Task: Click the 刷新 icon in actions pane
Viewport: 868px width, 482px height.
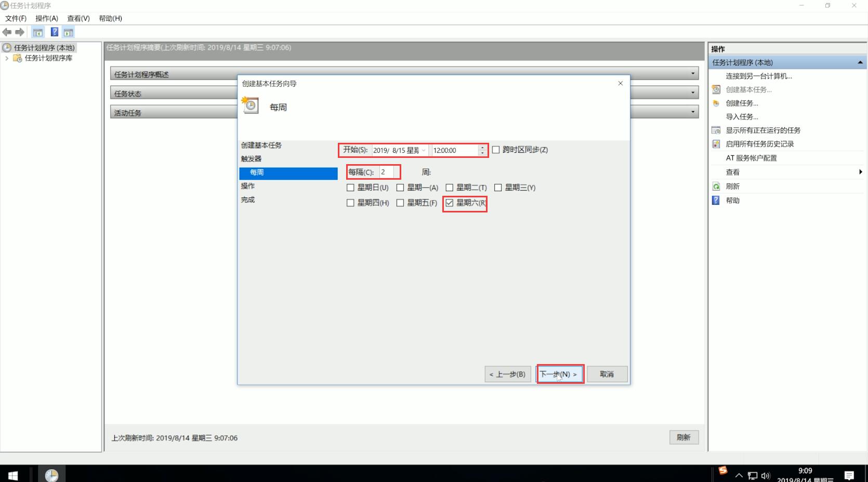Action: coord(716,186)
